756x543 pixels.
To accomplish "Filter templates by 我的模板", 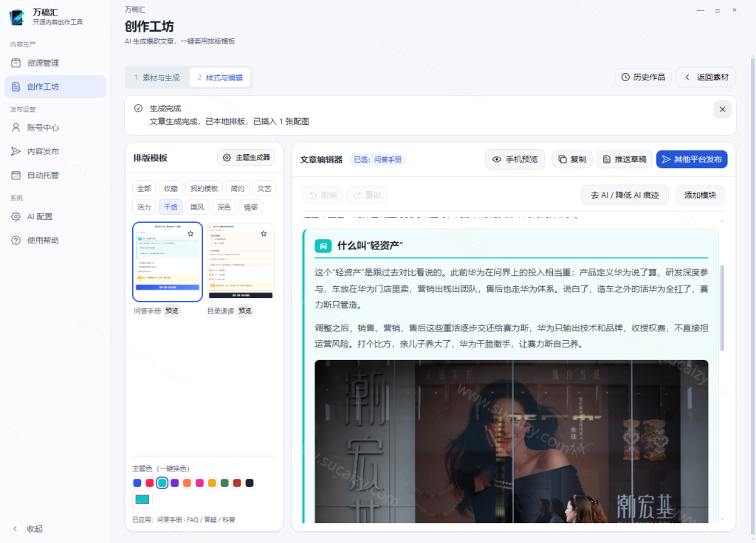I will pyautogui.click(x=204, y=188).
